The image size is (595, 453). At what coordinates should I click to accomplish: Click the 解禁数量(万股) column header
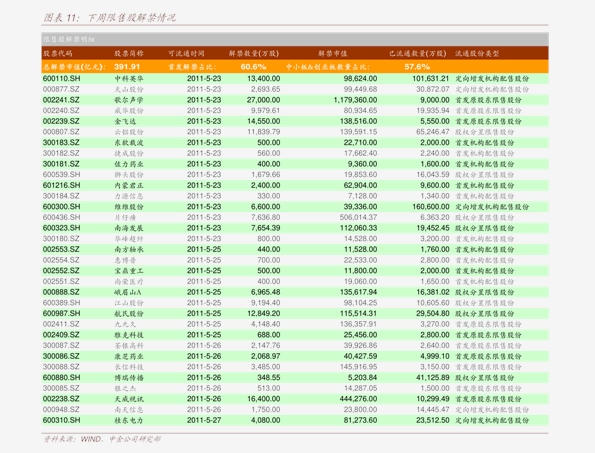254,53
